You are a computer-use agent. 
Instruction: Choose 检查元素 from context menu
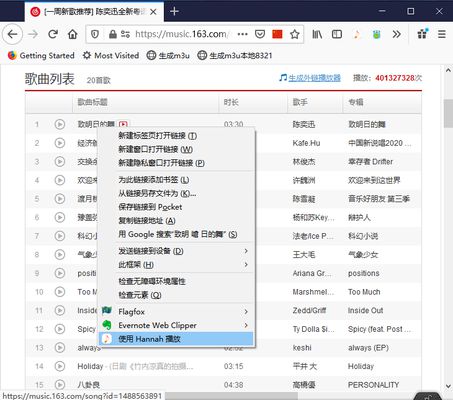tap(177, 295)
